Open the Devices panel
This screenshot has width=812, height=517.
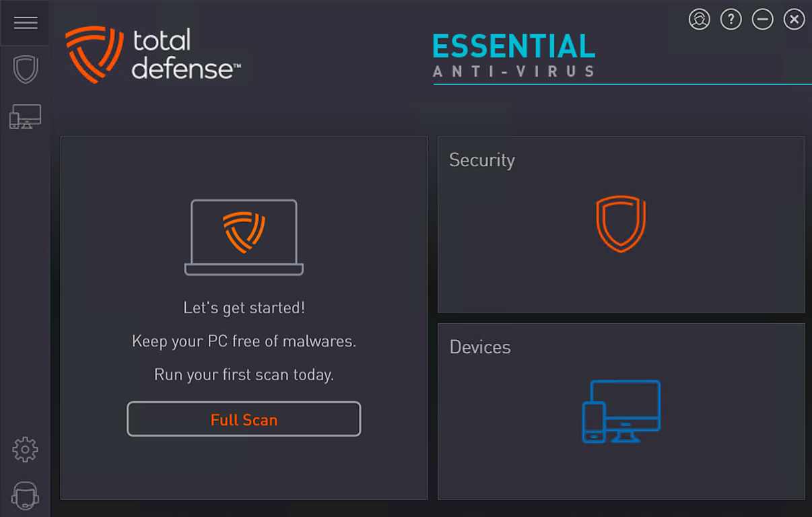click(x=621, y=411)
